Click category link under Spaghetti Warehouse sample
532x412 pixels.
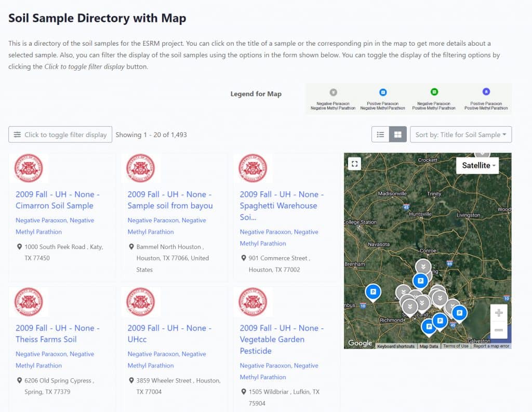[x=279, y=237]
